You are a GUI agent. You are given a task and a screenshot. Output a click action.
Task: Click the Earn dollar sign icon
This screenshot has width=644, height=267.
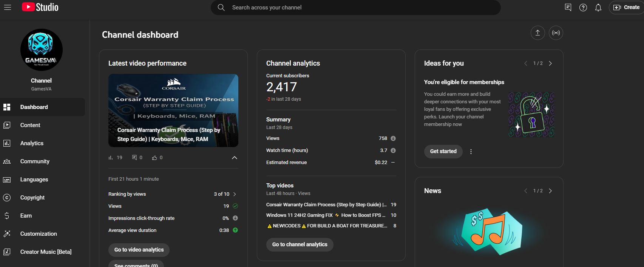pos(7,216)
